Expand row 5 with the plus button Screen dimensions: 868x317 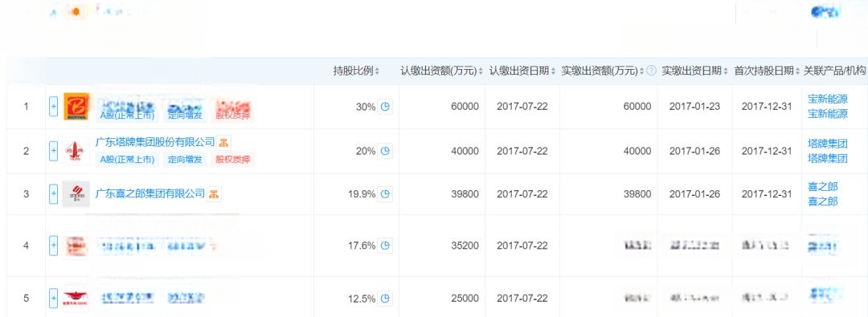point(53,299)
